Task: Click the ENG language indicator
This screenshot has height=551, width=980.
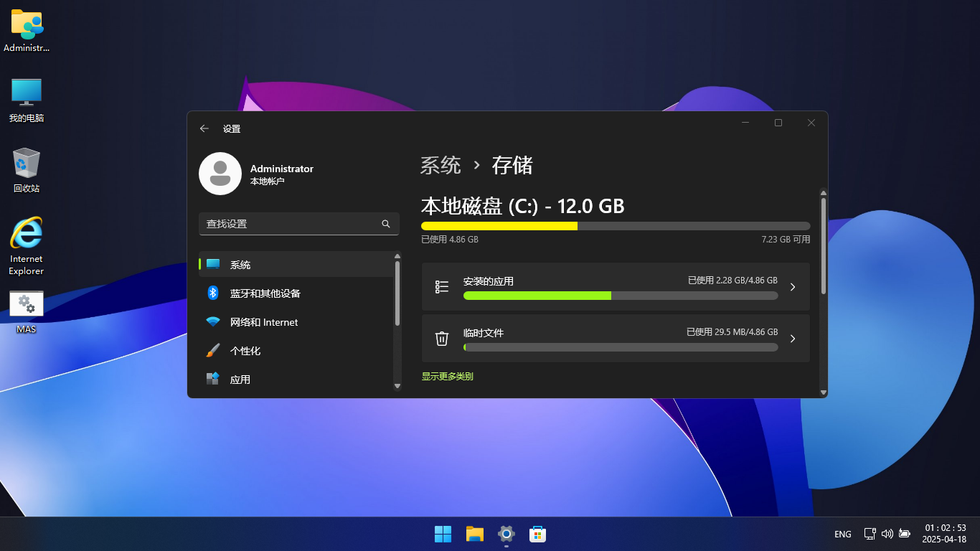Action: click(x=843, y=534)
